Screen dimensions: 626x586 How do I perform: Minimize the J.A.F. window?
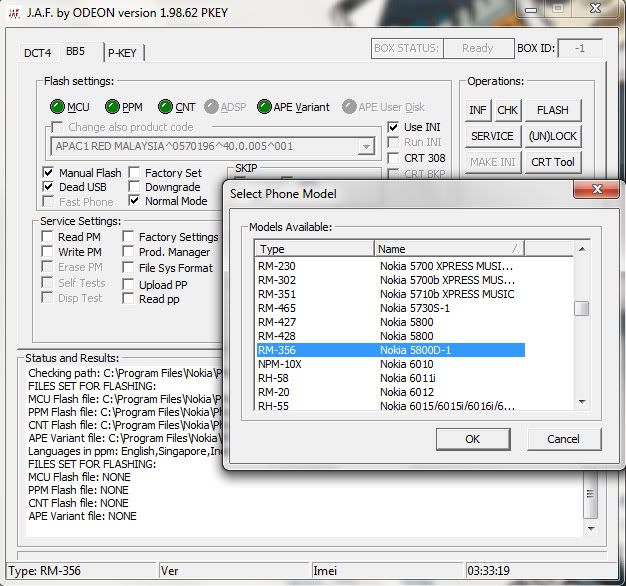(x=531, y=10)
